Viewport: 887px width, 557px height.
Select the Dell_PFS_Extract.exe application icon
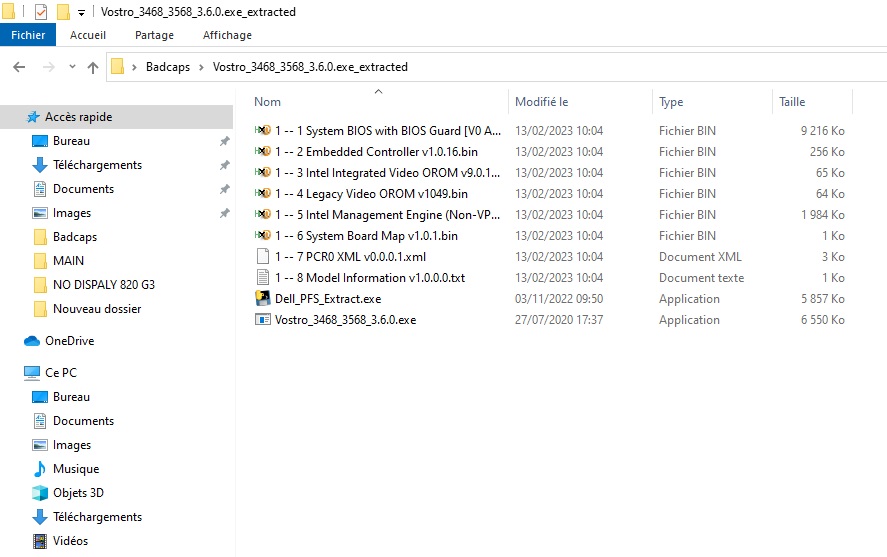pos(262,298)
